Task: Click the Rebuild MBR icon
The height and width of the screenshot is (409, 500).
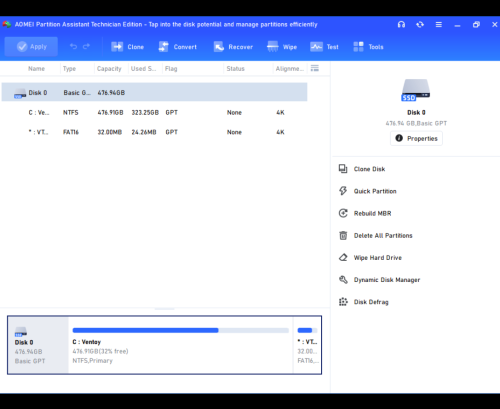Action: click(x=343, y=213)
